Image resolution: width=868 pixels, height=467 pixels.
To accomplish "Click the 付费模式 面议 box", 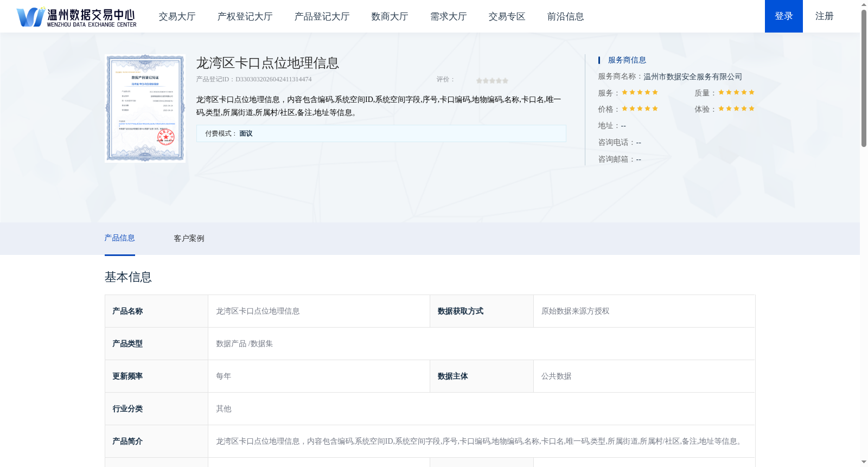I will click(x=381, y=133).
